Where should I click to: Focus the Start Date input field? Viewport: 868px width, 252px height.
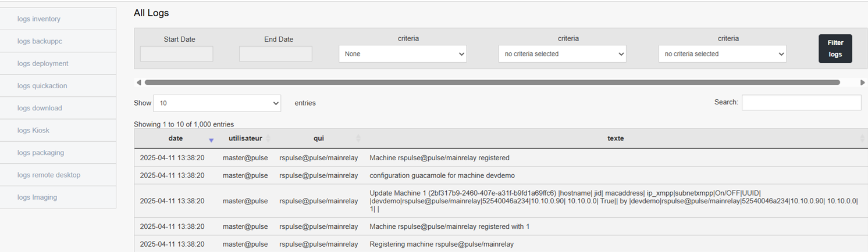tap(177, 54)
